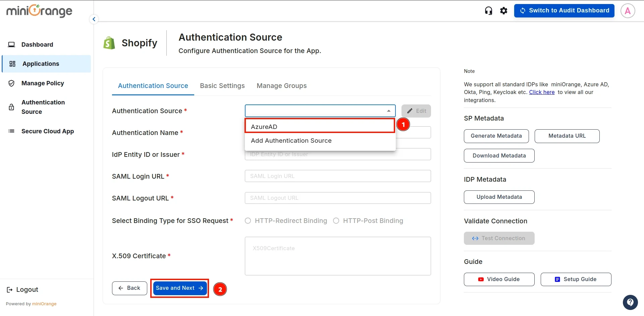Image resolution: width=644 pixels, height=316 pixels.
Task: Collapse the sidebar using the chevron
Action: coord(94,19)
